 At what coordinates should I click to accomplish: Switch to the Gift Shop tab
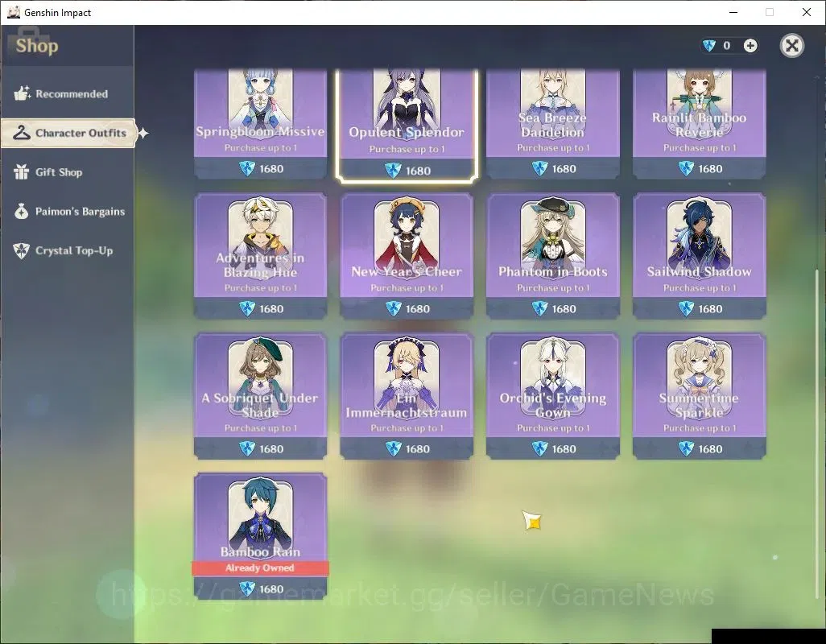click(x=67, y=172)
